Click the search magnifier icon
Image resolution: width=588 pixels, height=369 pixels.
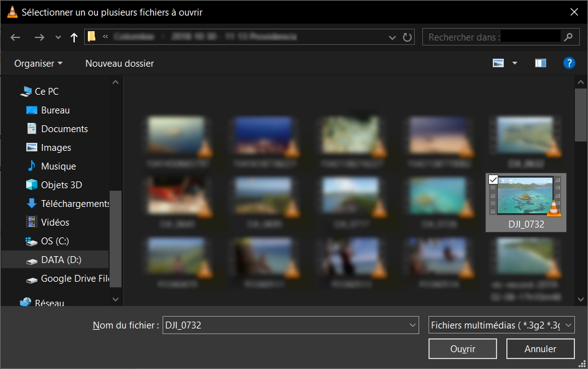[567, 37]
